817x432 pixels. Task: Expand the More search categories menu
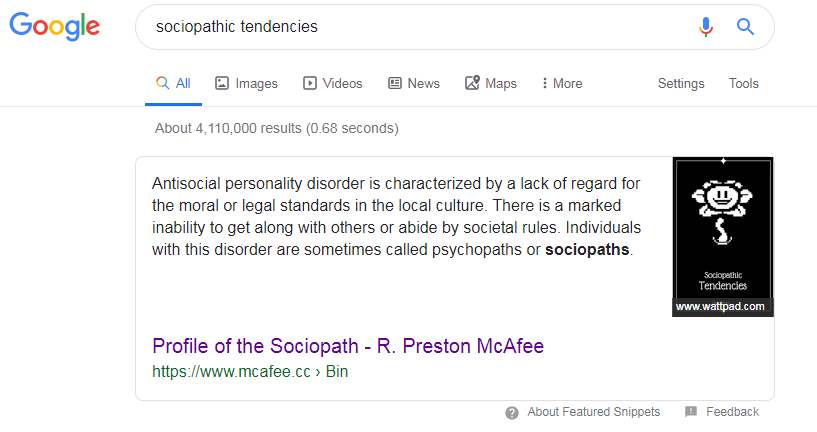(x=561, y=84)
